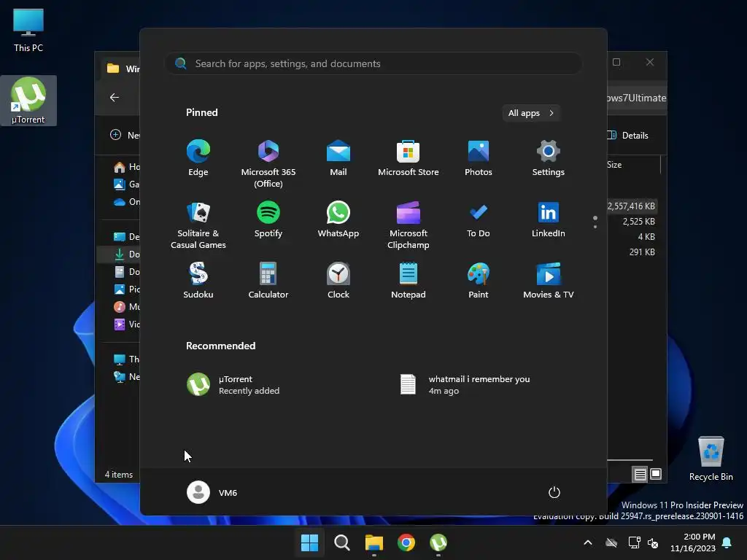Switch Explorer to details list view

pos(640,474)
